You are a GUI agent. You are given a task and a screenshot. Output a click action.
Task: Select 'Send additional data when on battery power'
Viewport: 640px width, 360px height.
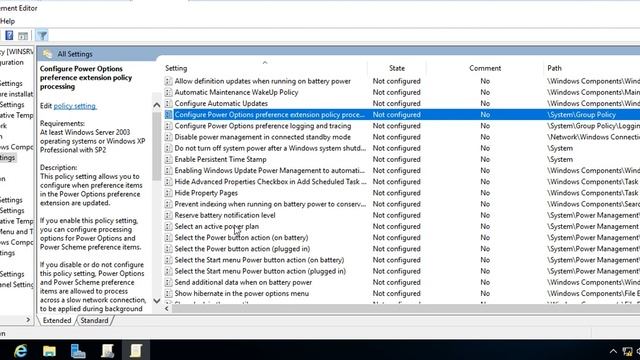coord(243,282)
